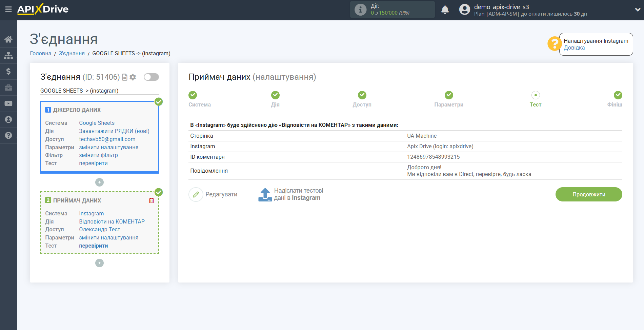This screenshot has width=644, height=330.
Task: Add a step between source and receiver
Action: [x=99, y=182]
